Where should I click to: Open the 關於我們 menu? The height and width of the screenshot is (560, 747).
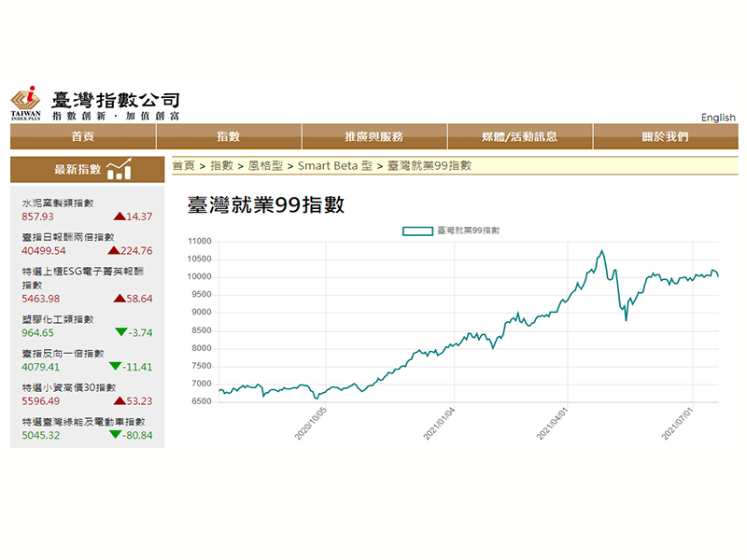point(666,136)
